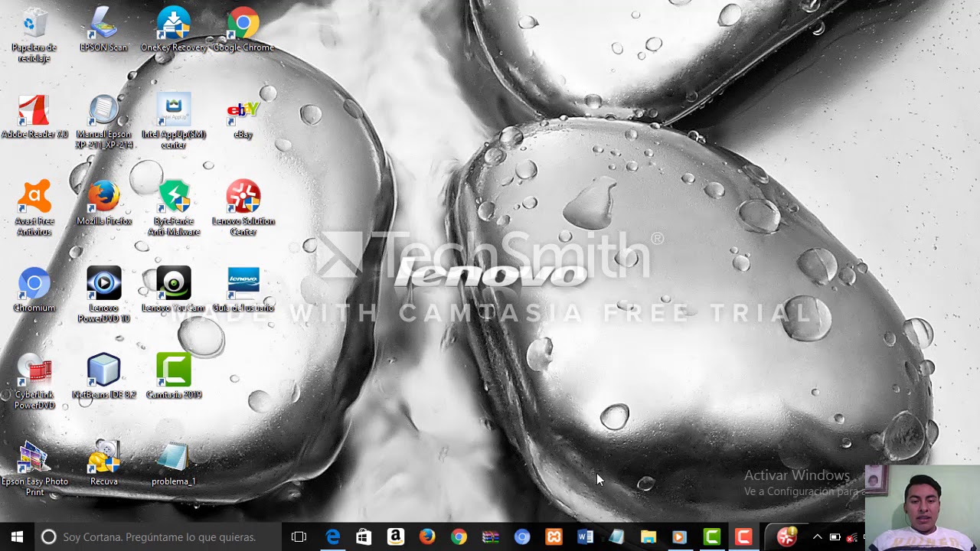
Task: Click the Intel AppUp(SM) center icon
Action: [x=174, y=122]
